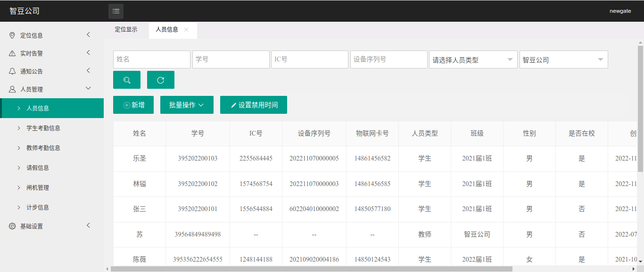Viewport: 644px width, 272px height.
Task: Click the hamburger menu toggle icon
Action: pyautogui.click(x=116, y=11)
